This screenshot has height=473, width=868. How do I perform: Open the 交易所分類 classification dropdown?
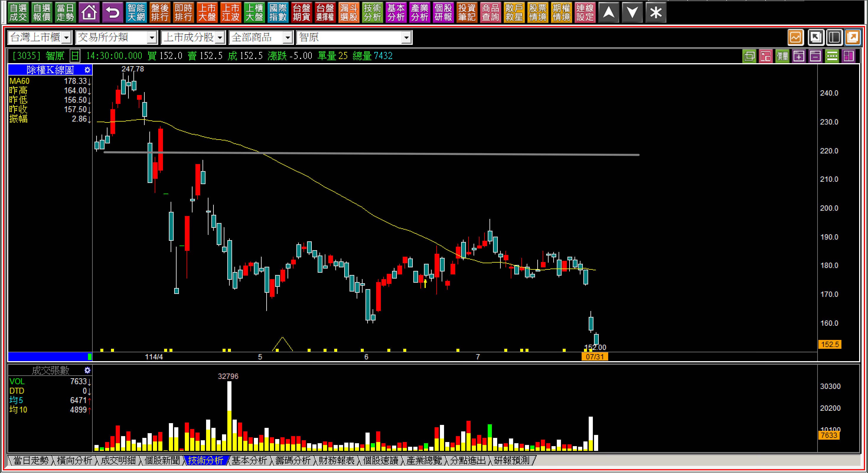[152, 37]
